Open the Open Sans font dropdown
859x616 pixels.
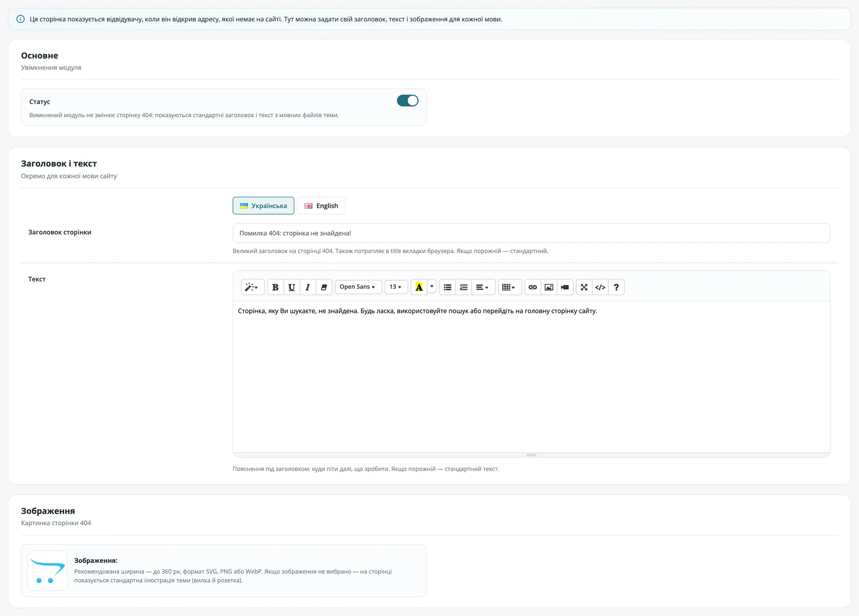[358, 287]
